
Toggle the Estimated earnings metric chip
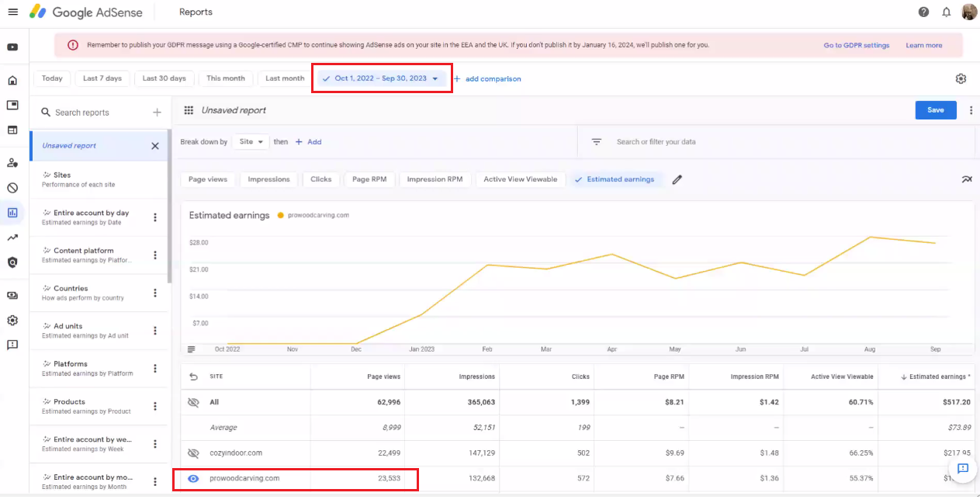pos(616,179)
